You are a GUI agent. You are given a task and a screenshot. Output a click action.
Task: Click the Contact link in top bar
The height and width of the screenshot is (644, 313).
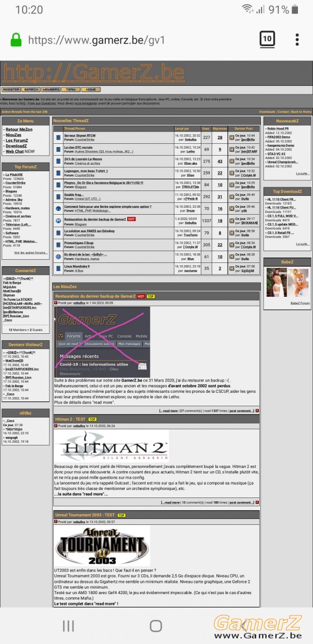pyautogui.click(x=283, y=112)
